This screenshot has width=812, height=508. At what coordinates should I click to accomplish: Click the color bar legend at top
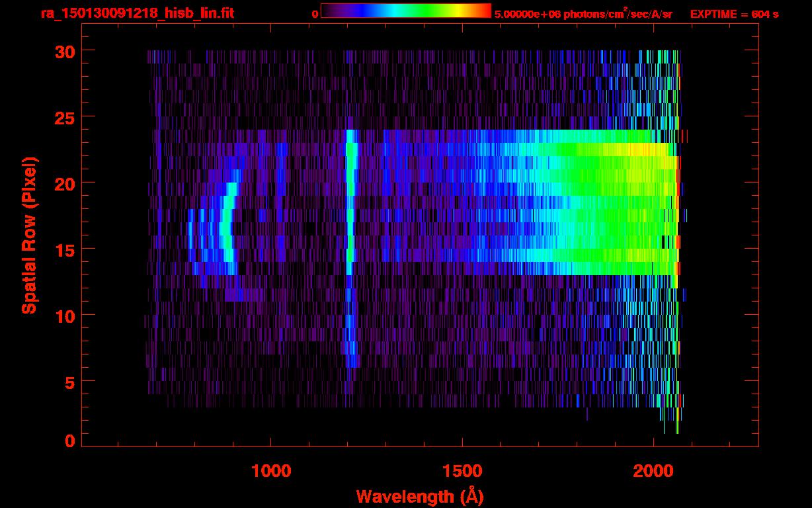406,11
